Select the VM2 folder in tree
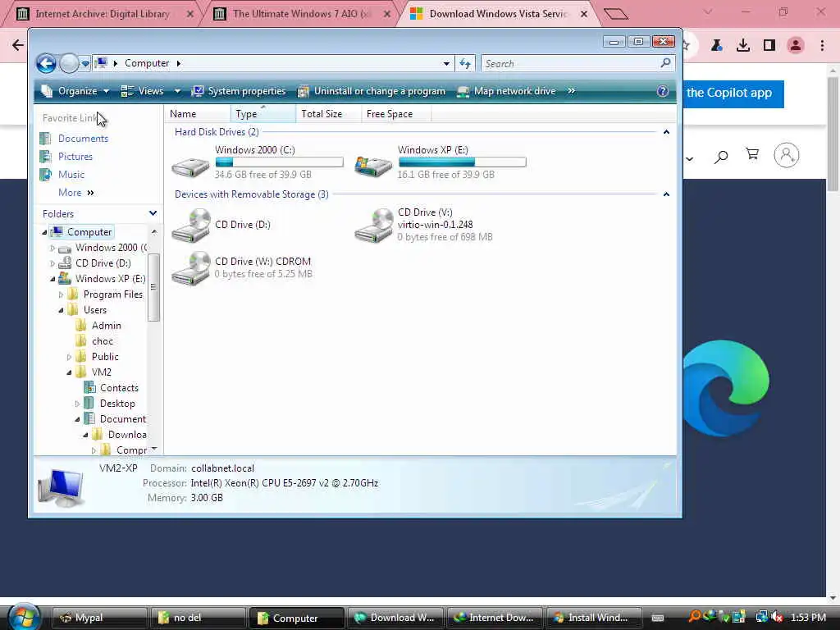Screen dimensions: 840x630 click(101, 372)
